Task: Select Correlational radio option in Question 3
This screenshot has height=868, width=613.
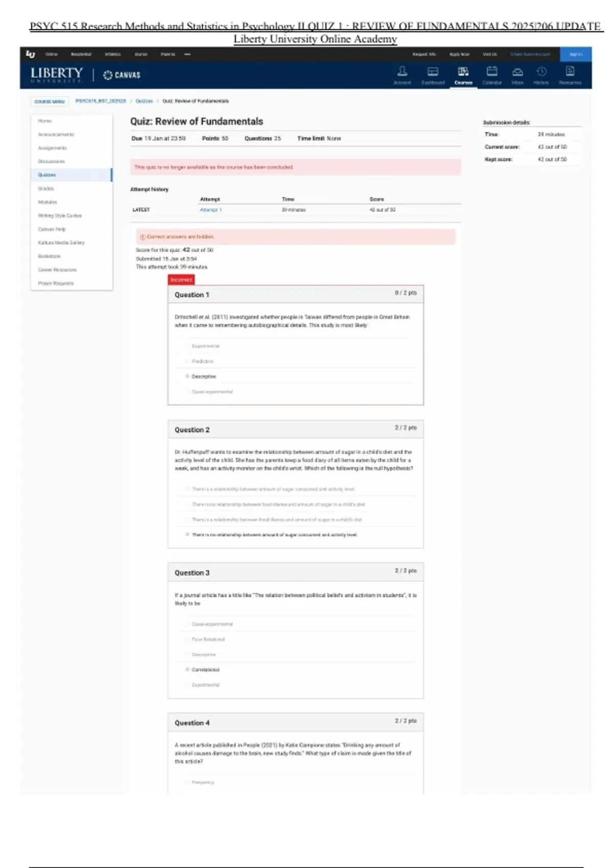Action: coord(187,669)
